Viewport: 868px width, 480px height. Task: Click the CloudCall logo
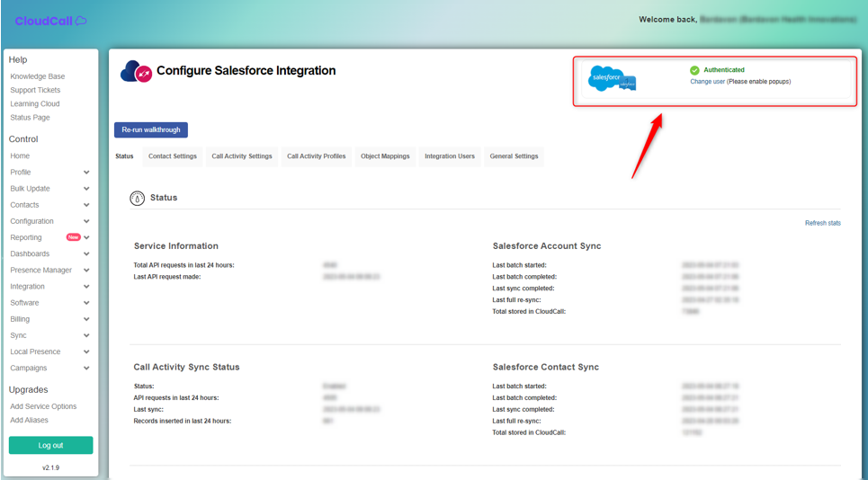(50, 21)
